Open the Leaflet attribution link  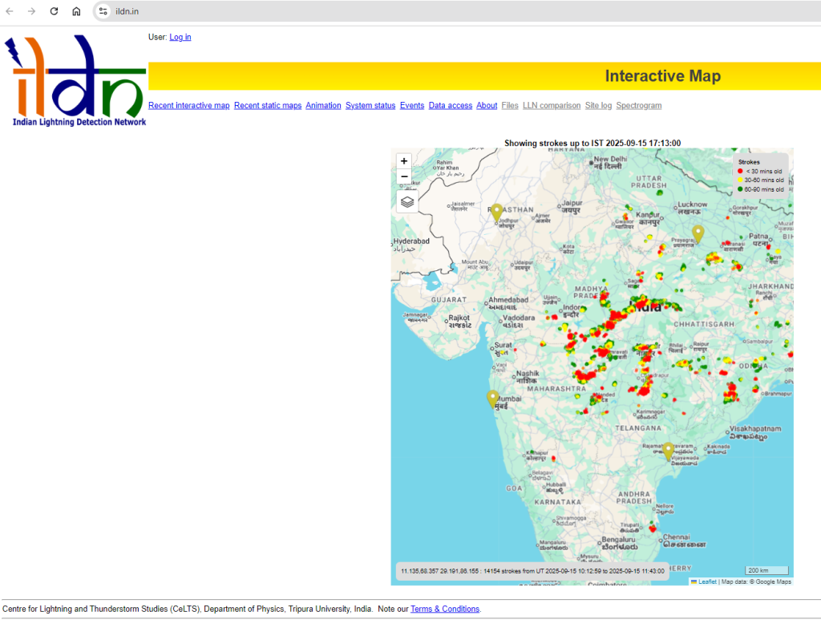click(x=707, y=581)
